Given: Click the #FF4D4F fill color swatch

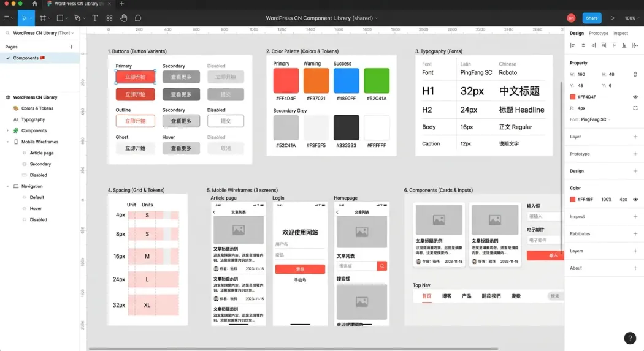Looking at the screenshot, I should point(572,97).
